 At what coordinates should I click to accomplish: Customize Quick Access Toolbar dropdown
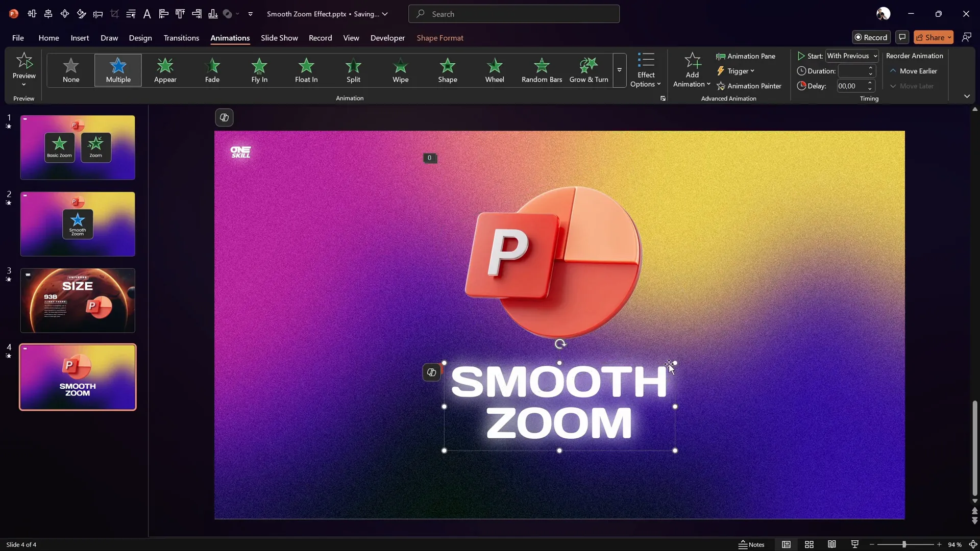pos(251,14)
